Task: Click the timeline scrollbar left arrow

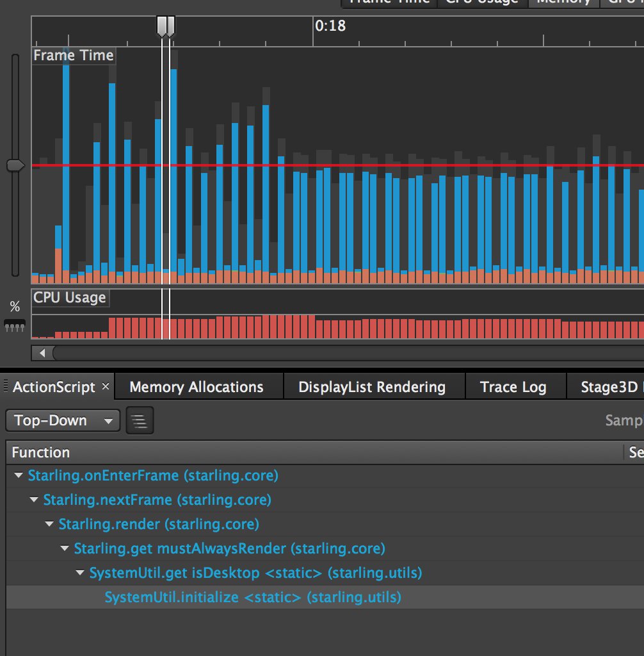Action: point(42,353)
